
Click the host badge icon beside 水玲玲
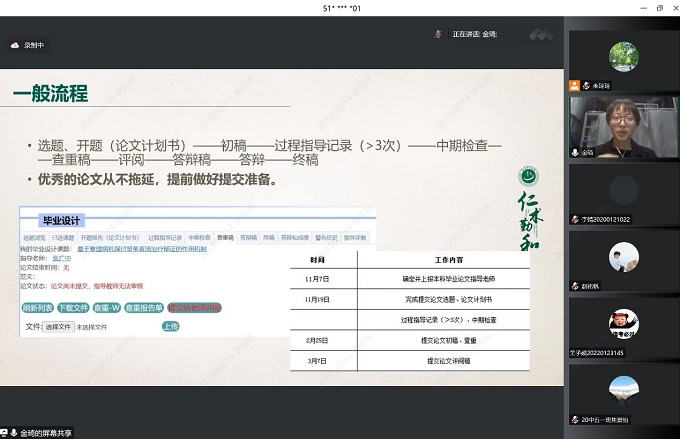(x=574, y=86)
